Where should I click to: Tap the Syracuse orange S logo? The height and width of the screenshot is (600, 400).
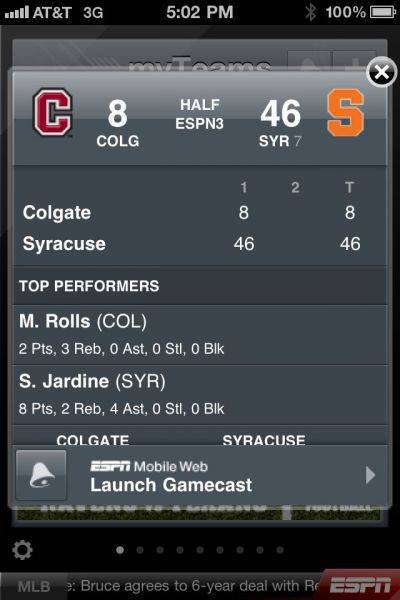(x=346, y=112)
